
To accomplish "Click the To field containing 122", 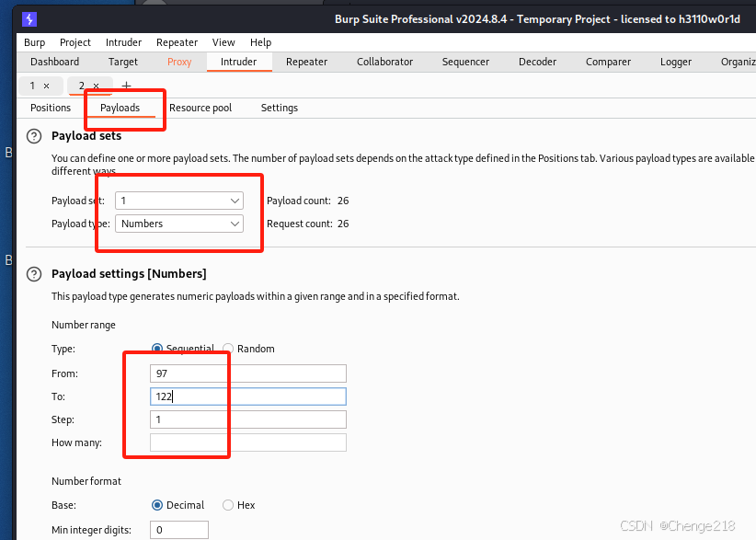I will point(248,396).
